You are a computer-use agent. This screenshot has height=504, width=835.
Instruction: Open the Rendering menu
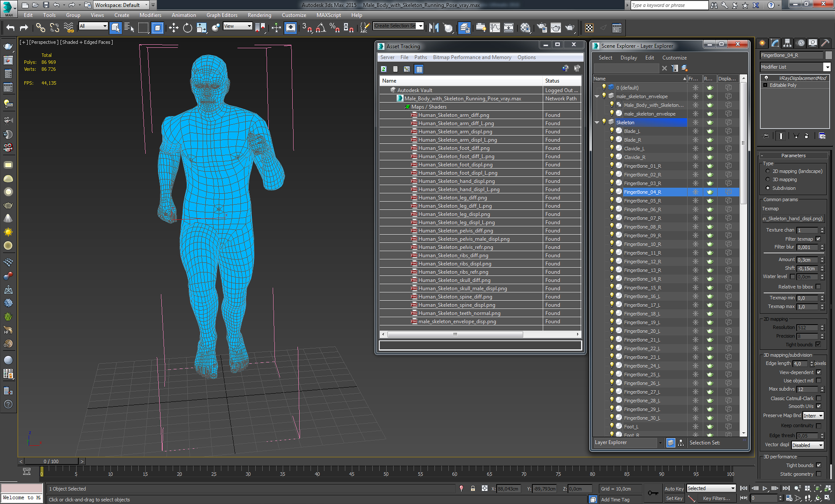pyautogui.click(x=259, y=15)
